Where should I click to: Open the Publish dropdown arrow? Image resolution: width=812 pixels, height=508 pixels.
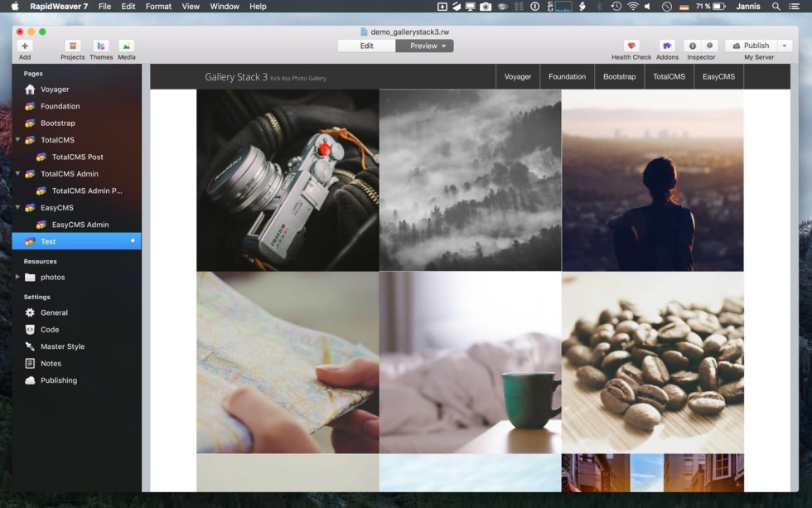pos(785,46)
